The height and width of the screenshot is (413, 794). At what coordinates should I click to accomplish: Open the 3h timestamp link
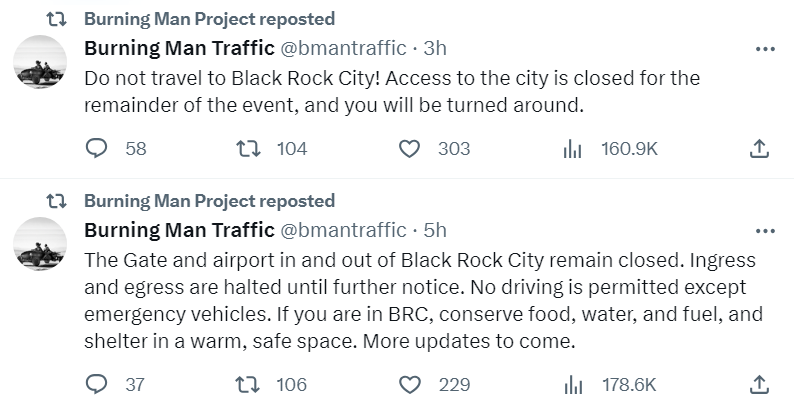pos(435,48)
